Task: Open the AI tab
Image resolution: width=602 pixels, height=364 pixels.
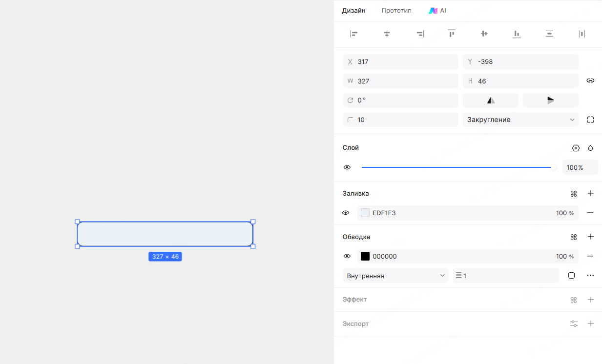Action: tap(437, 11)
